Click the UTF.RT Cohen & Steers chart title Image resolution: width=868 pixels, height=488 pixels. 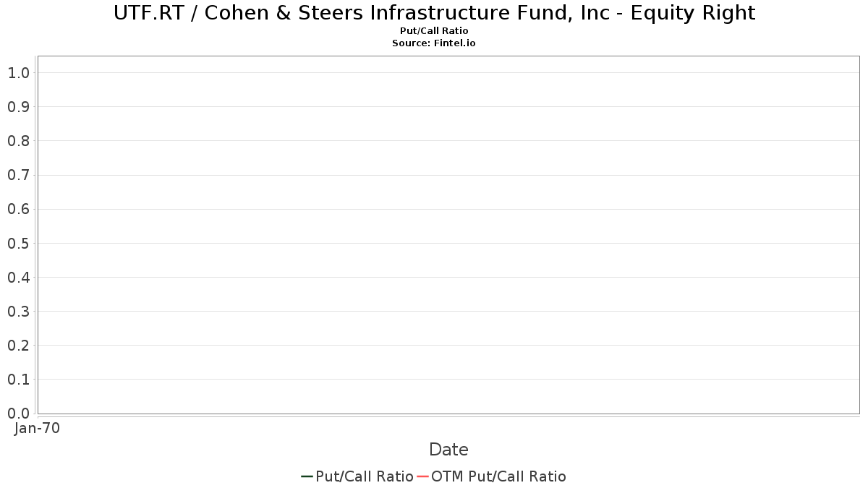coord(434,13)
